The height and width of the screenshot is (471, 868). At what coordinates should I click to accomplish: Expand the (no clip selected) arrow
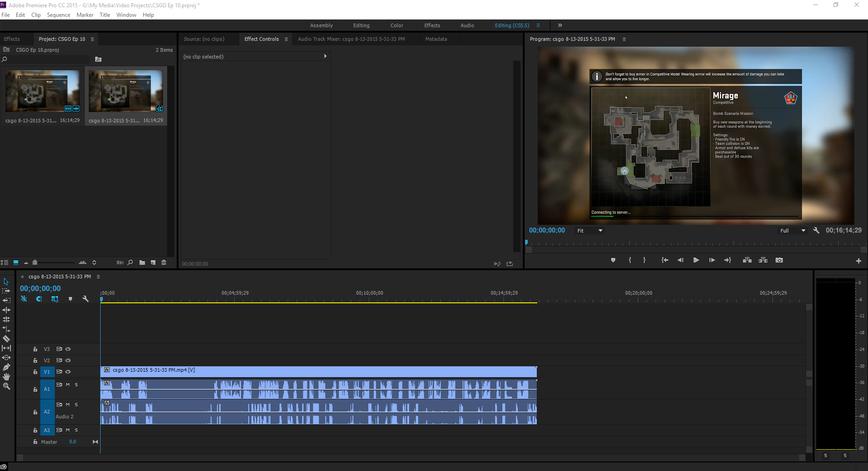325,56
